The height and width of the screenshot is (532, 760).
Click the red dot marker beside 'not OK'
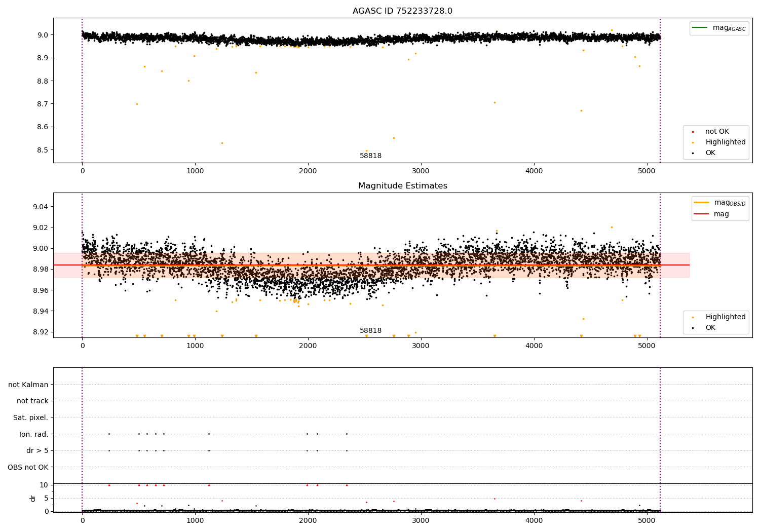[x=693, y=132]
